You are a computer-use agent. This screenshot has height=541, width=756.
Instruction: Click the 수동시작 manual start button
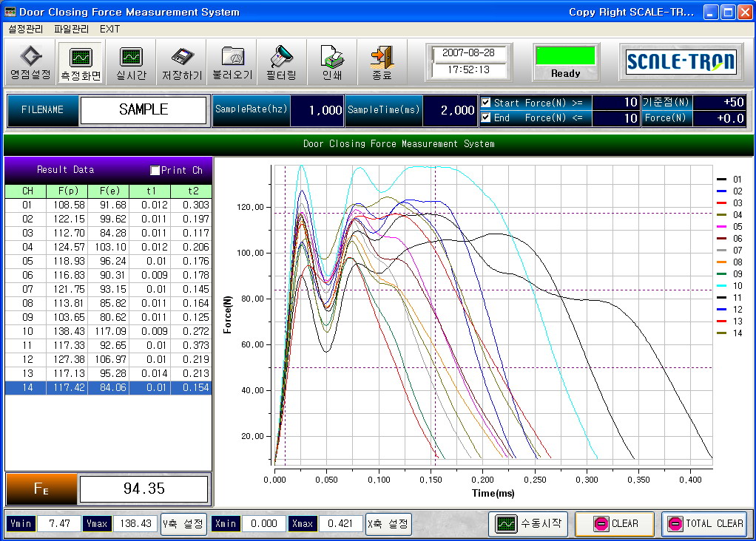[528, 523]
